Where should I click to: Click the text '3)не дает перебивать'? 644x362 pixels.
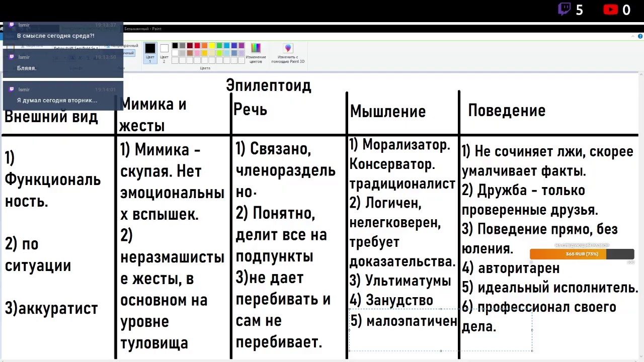283,288
